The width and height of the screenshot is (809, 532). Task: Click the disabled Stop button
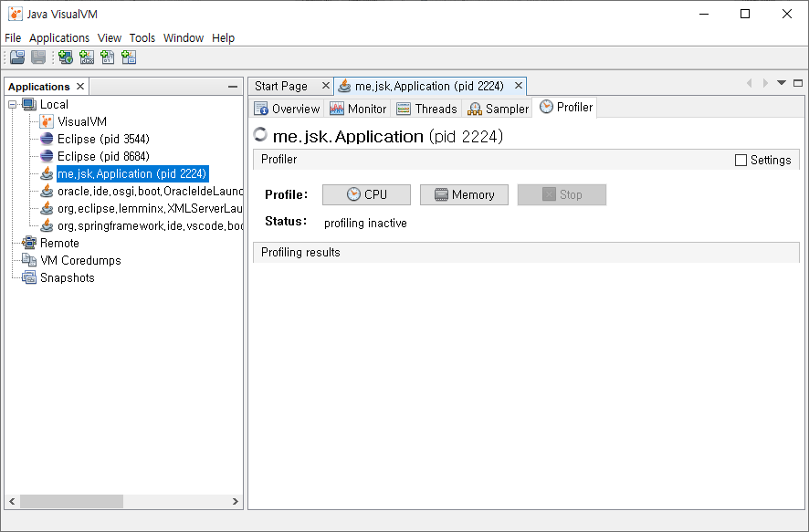coord(562,195)
